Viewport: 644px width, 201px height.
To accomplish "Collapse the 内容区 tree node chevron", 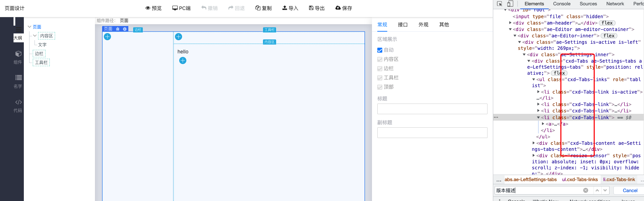I will coord(35,36).
